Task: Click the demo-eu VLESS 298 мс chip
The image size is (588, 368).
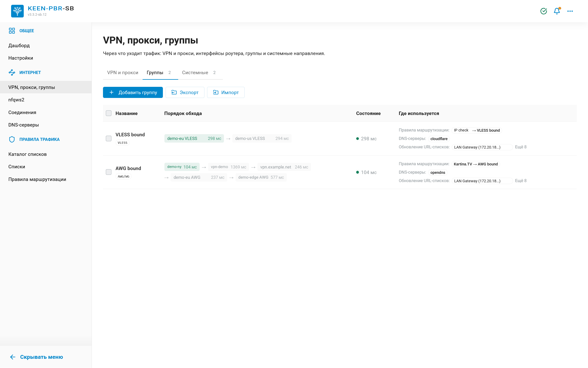Action: click(194, 139)
